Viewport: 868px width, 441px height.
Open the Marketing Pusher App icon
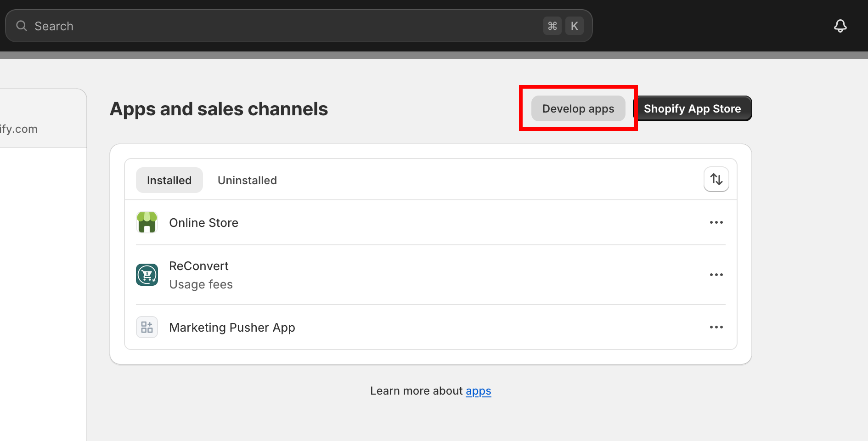147,327
